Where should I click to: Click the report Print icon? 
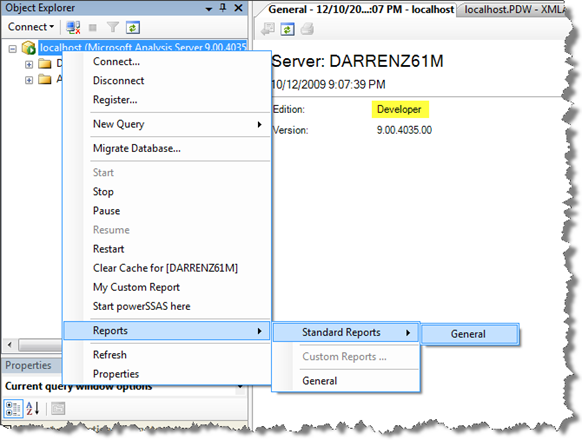pos(307,29)
